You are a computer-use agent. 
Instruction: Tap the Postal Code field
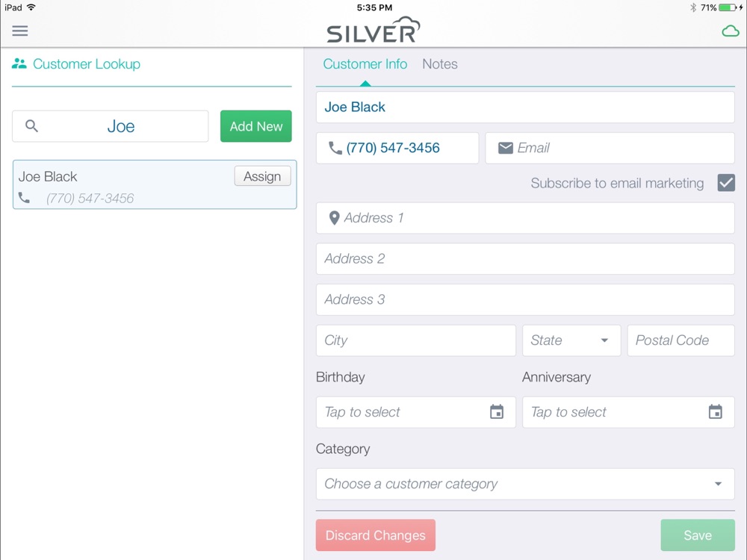pyautogui.click(x=681, y=340)
